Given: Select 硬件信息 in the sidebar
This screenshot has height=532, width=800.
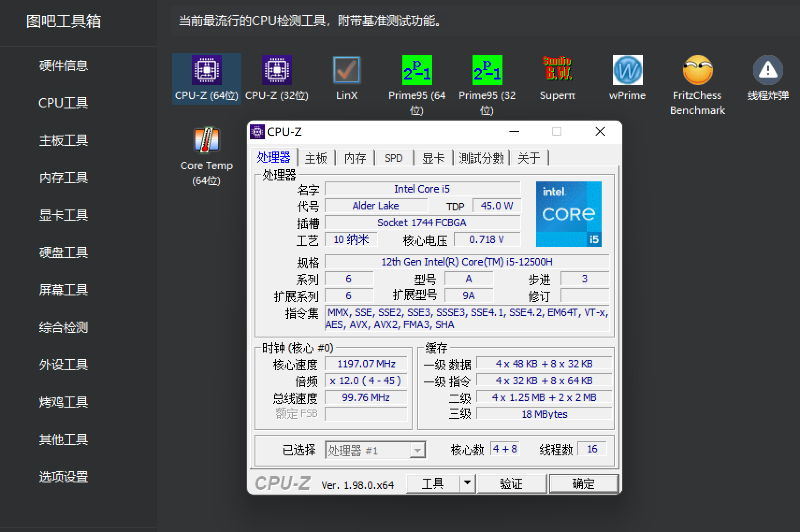Looking at the screenshot, I should pos(64,65).
